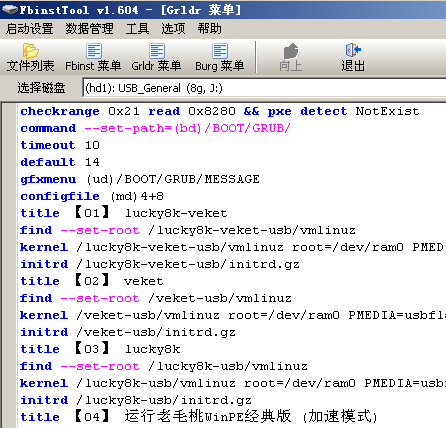Click the 'find --set-root /veket-usb/vmlinuz' line
This screenshot has height=428, width=446.
coord(156,298)
